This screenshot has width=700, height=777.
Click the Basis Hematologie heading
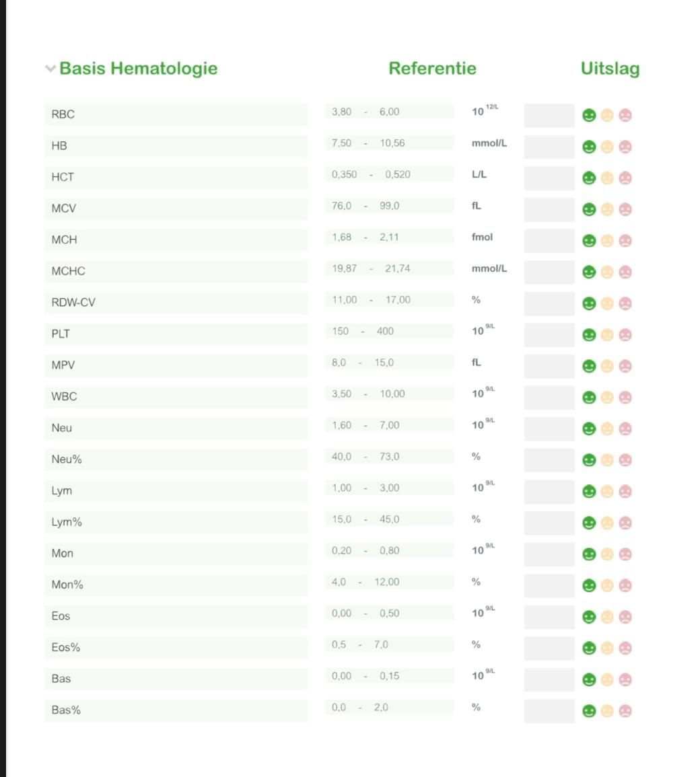138,69
